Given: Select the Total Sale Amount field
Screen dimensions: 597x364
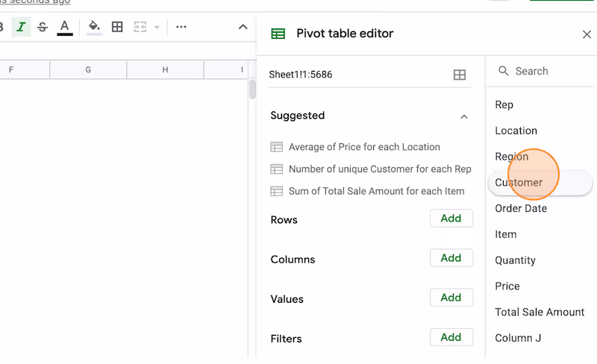Looking at the screenshot, I should coord(540,313).
